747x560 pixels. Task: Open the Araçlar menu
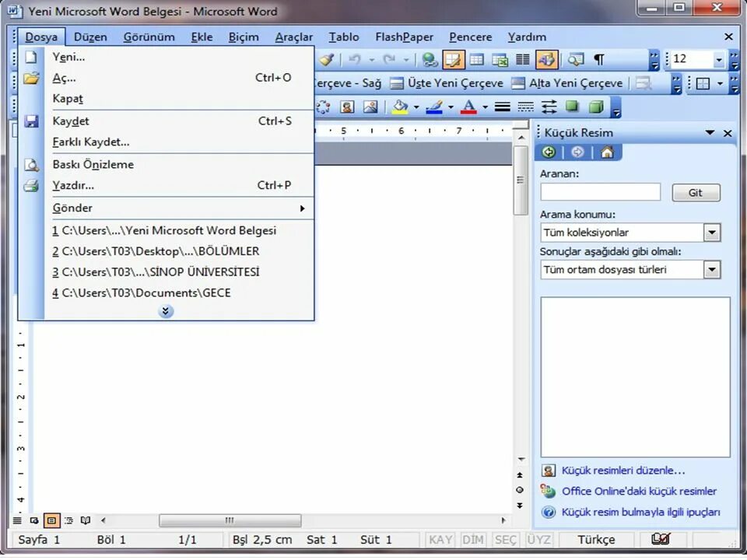tap(294, 37)
